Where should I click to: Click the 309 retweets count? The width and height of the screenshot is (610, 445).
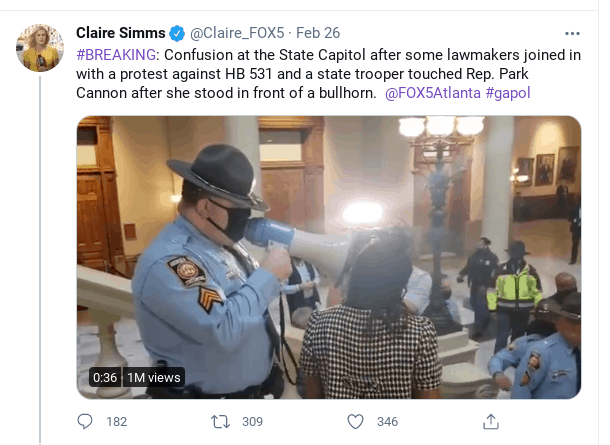click(x=252, y=422)
